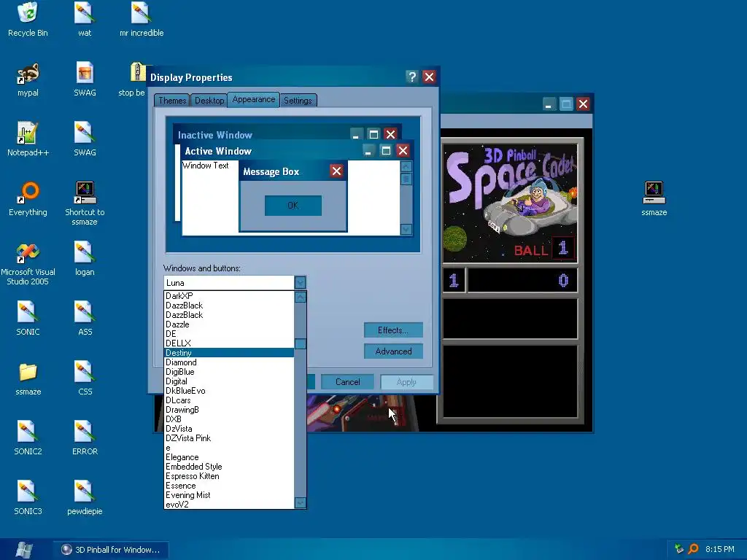Screen dimensions: 747x560
Task: Open 3D Pinball taskbar button
Action: [111, 550]
